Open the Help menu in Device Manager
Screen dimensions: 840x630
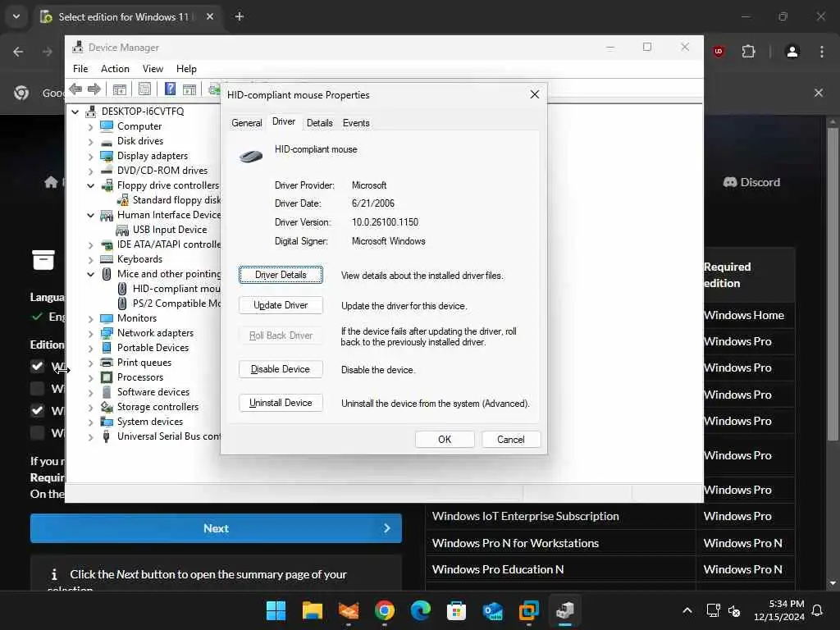point(186,69)
